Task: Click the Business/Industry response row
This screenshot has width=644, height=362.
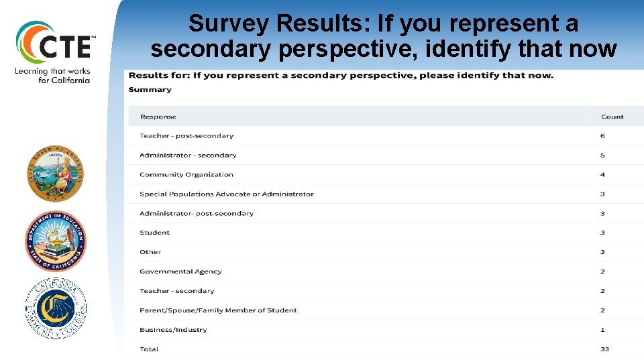Action: click(x=173, y=330)
